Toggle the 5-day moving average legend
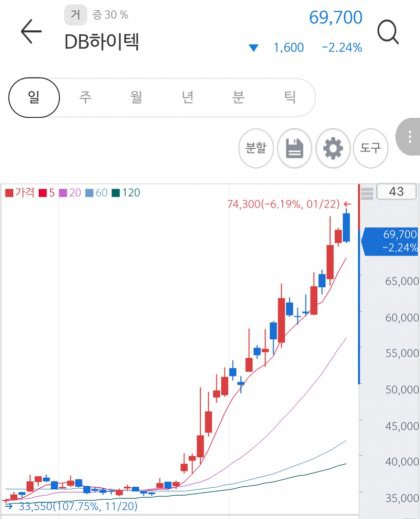 (x=47, y=193)
